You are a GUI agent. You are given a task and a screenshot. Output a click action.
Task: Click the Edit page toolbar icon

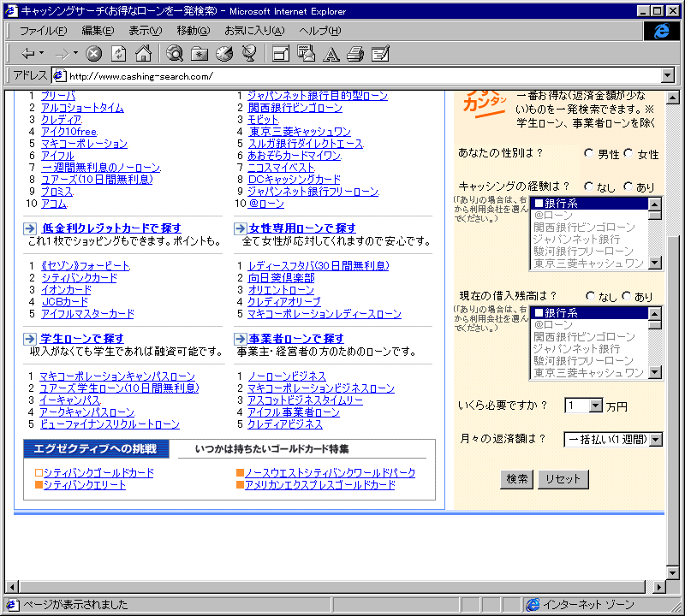click(380, 54)
